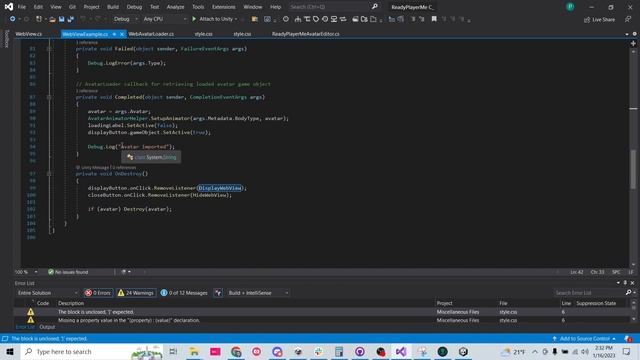Image resolution: width=640 pixels, height=360 pixels.
Task: Collapse the Completed method code block
Action: pos(49,97)
